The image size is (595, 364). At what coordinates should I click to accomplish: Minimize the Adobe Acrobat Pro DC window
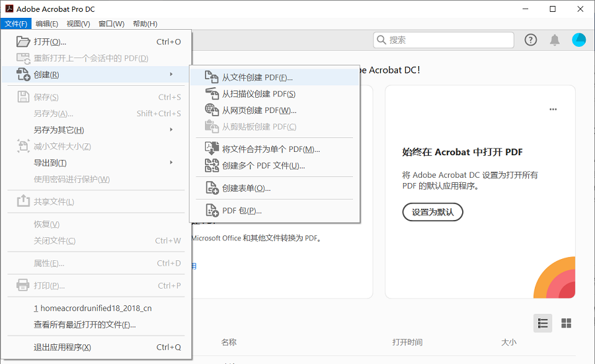click(x=525, y=9)
